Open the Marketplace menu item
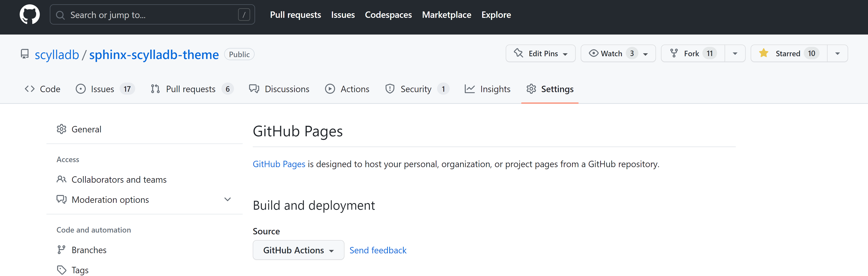868x276 pixels. pos(446,14)
